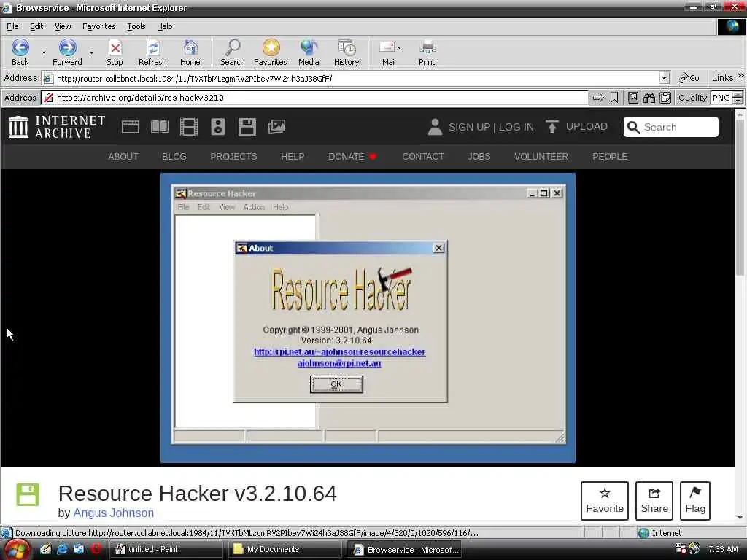Click the Angus Johnson author link
Viewport: 747px width, 560px height.
point(113,513)
